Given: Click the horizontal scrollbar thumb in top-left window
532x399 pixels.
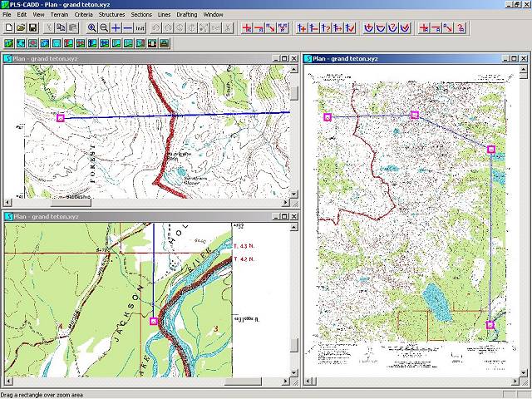Looking at the screenshot, I should [x=71, y=203].
